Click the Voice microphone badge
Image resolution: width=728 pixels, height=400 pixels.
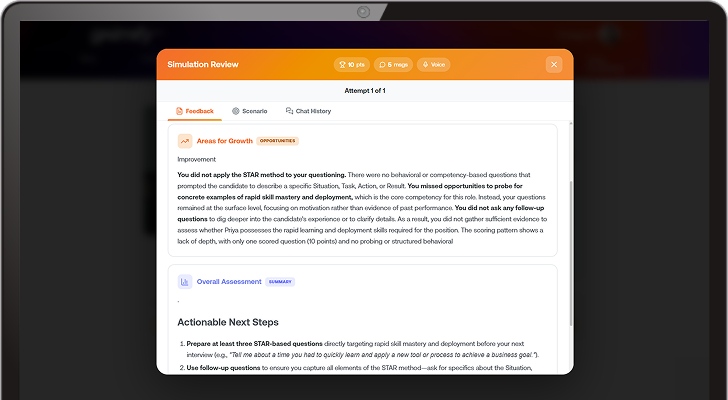point(434,65)
